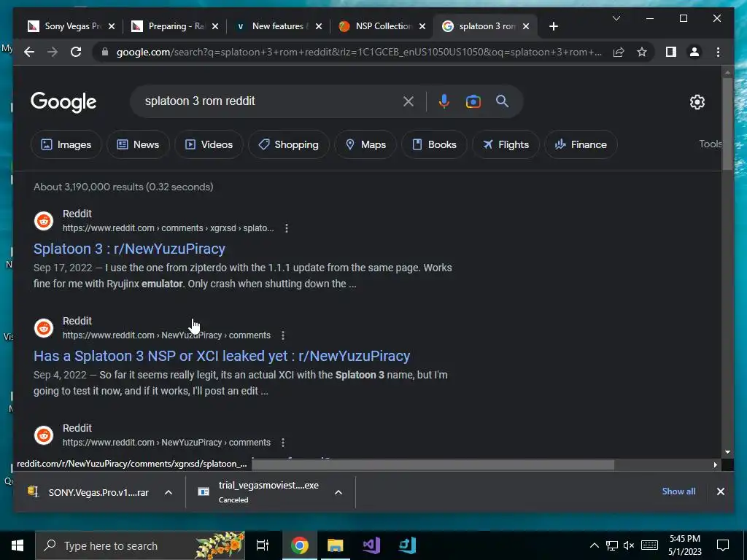Switch to the New features tab
This screenshot has height=560, width=747.
278,26
